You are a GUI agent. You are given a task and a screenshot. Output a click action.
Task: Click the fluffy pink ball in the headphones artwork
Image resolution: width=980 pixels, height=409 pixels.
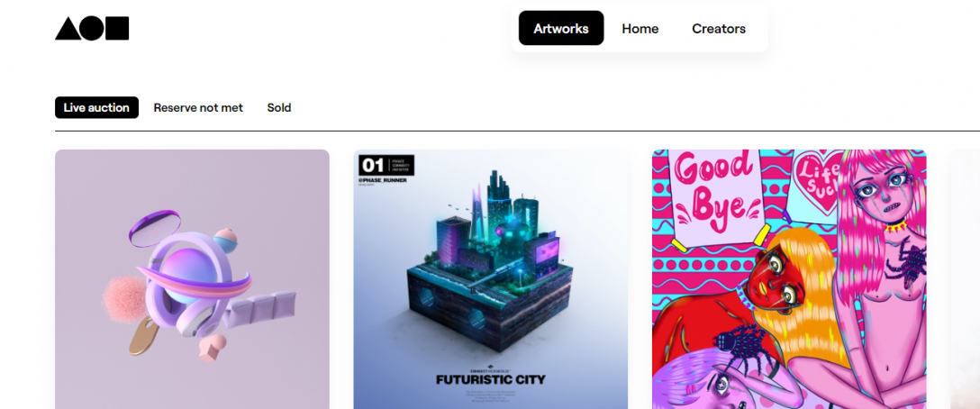pyautogui.click(x=123, y=295)
